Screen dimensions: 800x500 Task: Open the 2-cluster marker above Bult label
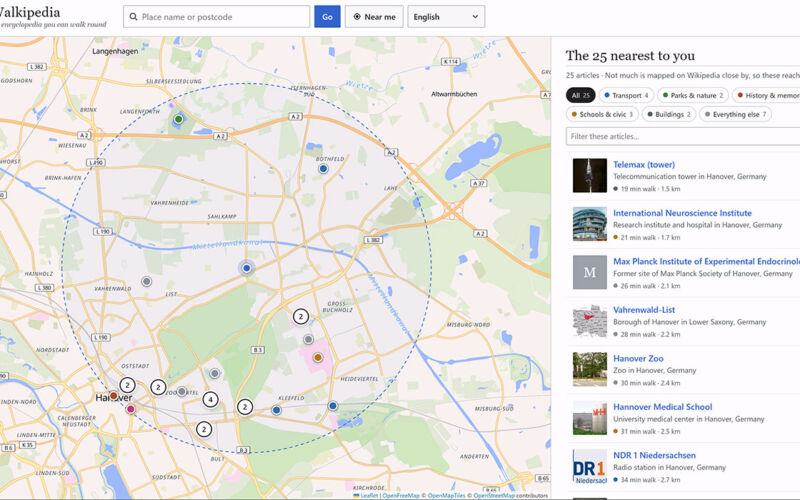coord(204,429)
